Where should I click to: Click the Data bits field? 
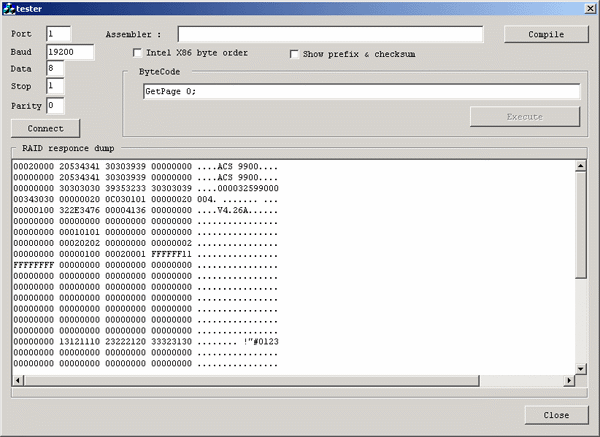[x=55, y=68]
